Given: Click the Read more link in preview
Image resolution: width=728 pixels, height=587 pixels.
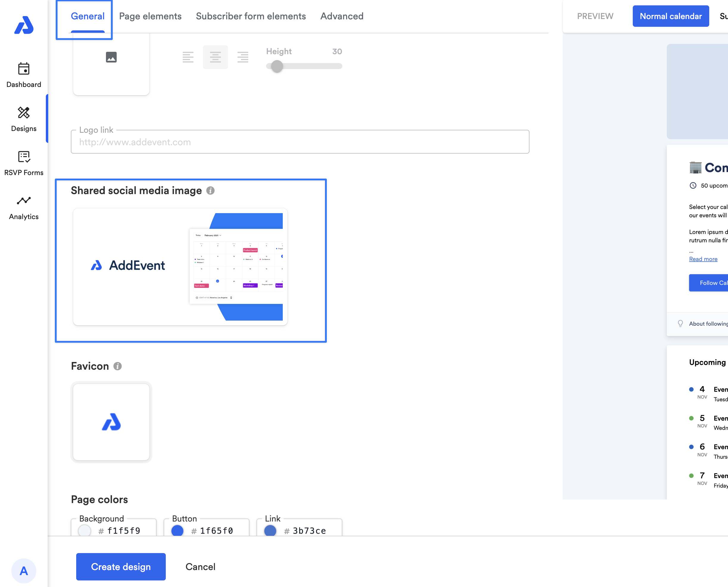Looking at the screenshot, I should coord(703,259).
